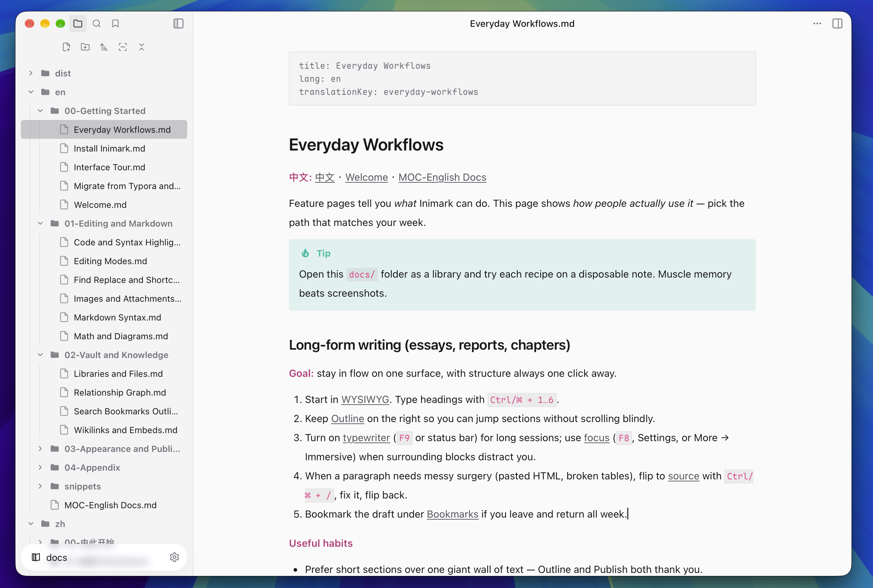
Task: Follow the WYSIWYG link
Action: (x=365, y=400)
